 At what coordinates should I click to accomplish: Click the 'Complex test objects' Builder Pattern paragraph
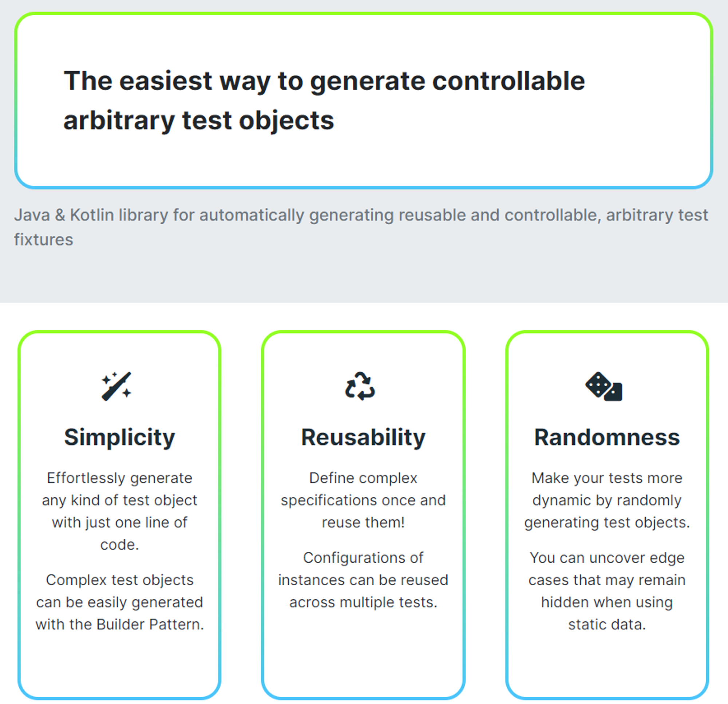coord(119,602)
